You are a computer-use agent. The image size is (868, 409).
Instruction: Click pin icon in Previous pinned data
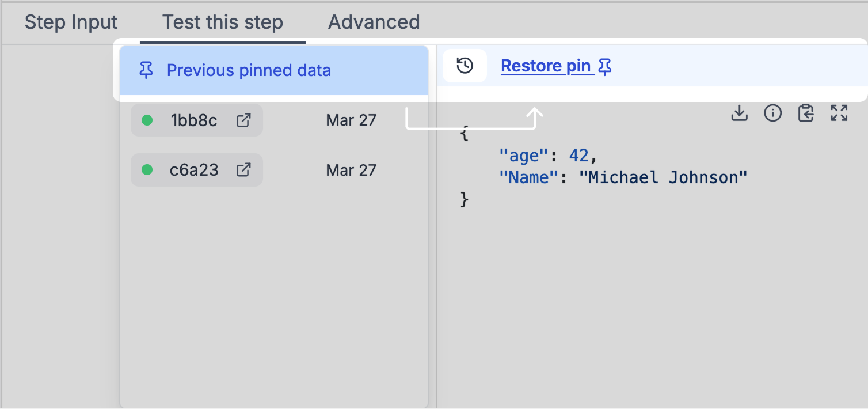click(x=146, y=71)
